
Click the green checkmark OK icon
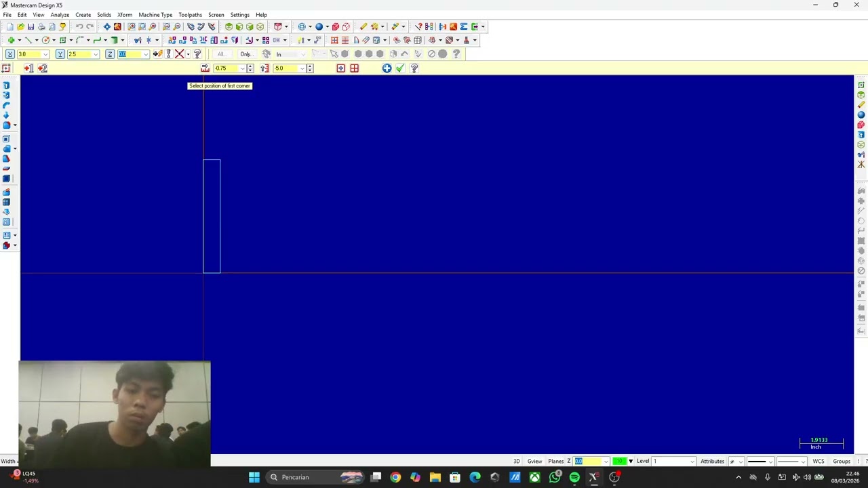tap(400, 68)
